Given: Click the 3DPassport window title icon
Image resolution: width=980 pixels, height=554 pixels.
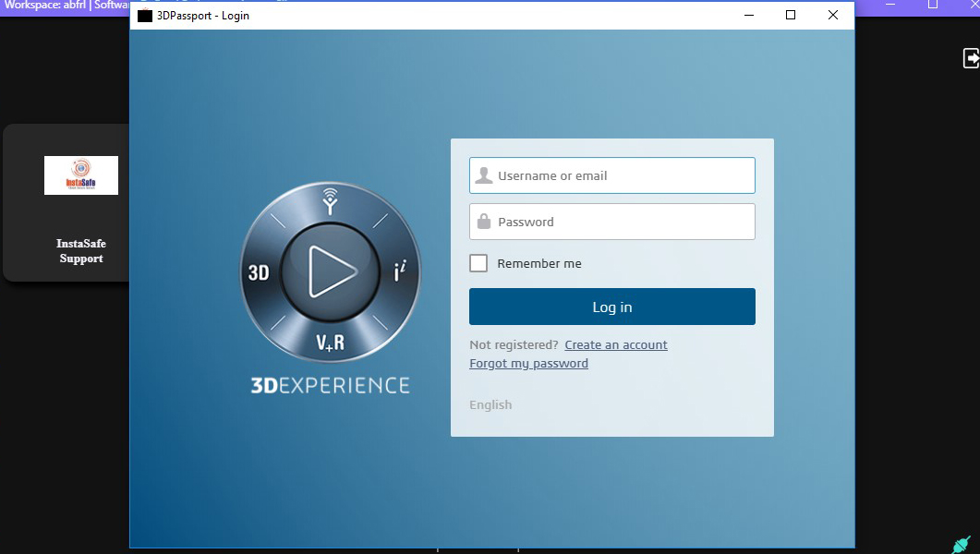Looking at the screenshot, I should click(145, 16).
